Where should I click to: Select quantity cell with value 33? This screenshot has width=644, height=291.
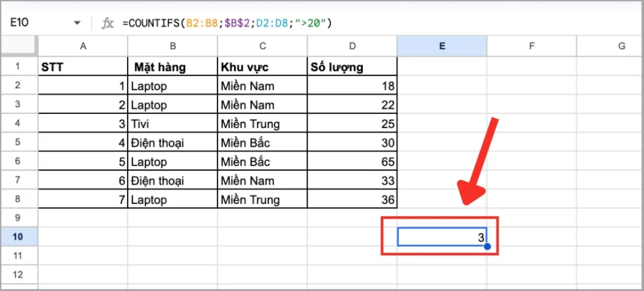[352, 180]
